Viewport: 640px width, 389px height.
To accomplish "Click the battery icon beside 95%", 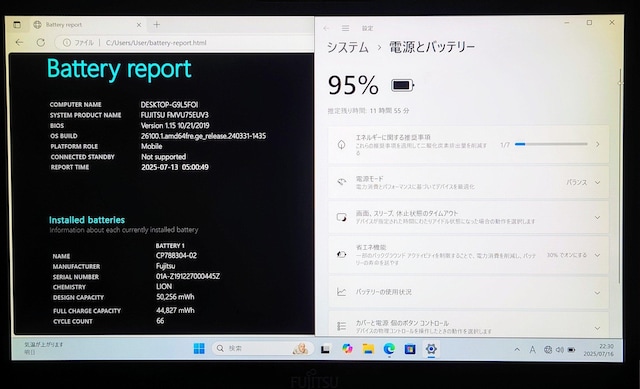I will click(x=402, y=85).
